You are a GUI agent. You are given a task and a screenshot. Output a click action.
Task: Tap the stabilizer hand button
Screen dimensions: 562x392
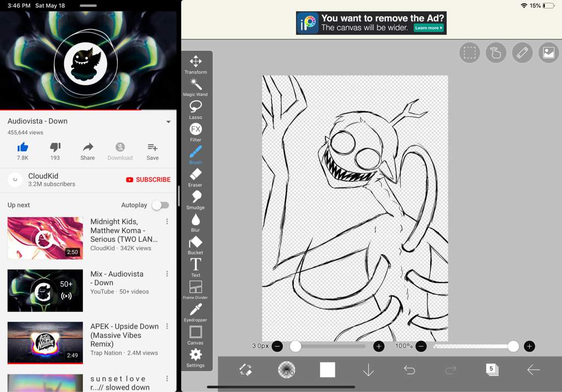pyautogui.click(x=496, y=53)
